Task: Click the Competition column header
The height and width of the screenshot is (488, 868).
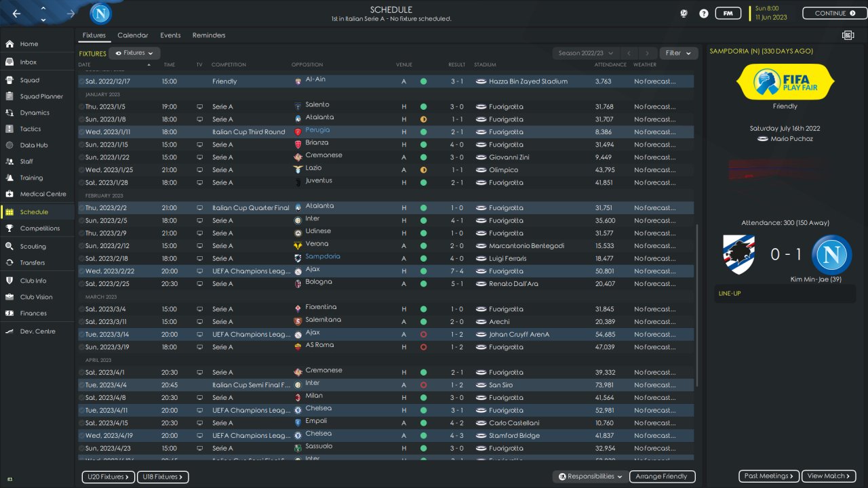Action: (229, 64)
